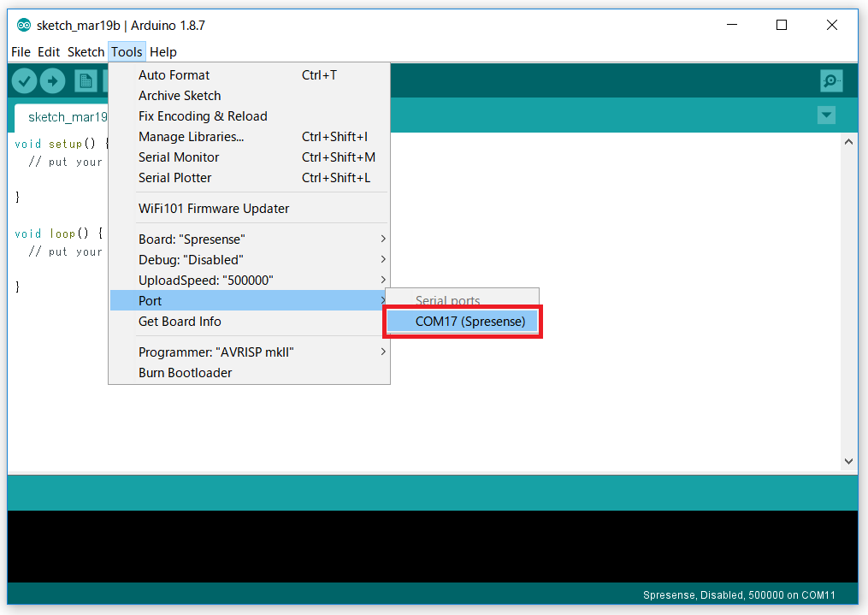This screenshot has height=615, width=868.
Task: Select Serial Plotter menu item
Action: tap(175, 178)
